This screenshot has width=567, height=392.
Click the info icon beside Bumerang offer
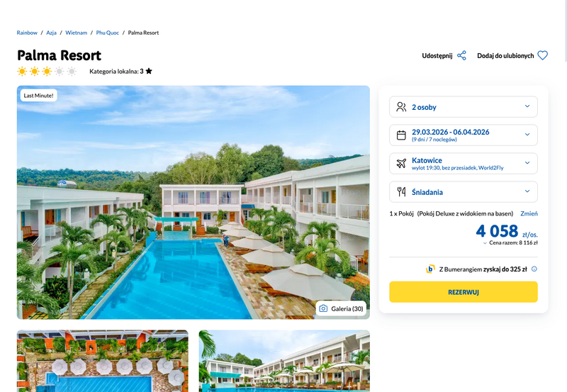(x=534, y=269)
